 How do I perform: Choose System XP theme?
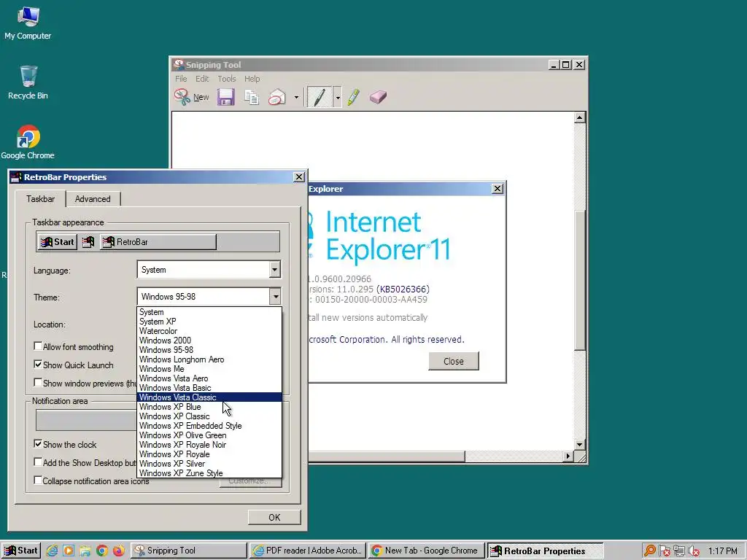(x=209, y=322)
